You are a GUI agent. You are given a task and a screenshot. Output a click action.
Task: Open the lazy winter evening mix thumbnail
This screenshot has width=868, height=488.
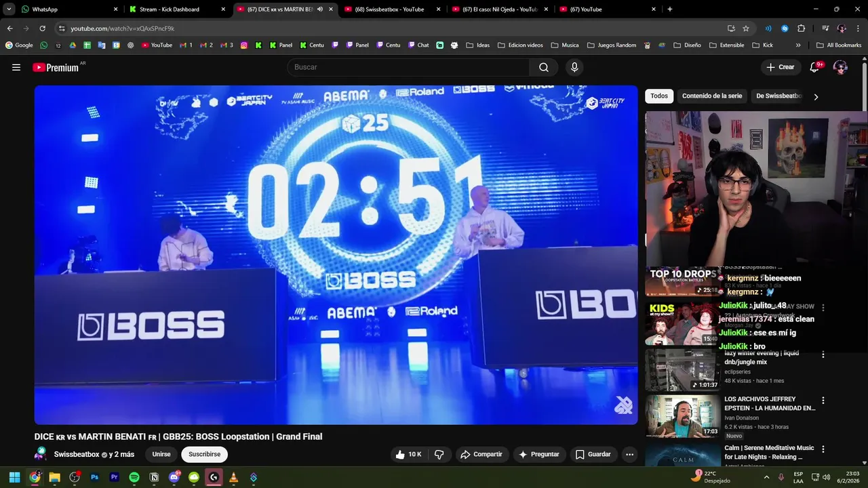(682, 369)
